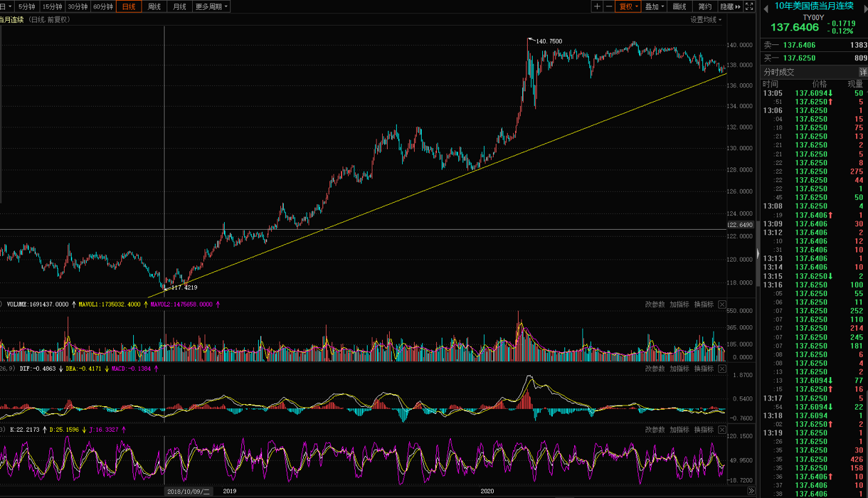Click the zoom in plus icon

point(597,6)
